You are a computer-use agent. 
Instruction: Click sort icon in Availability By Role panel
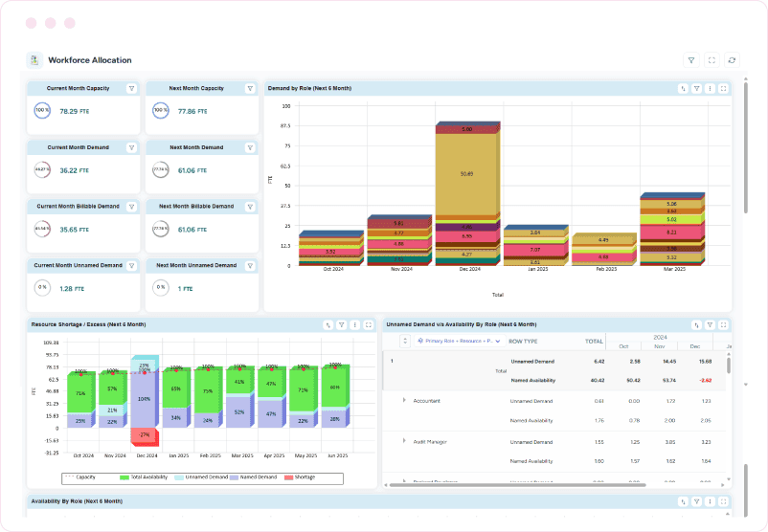(684, 501)
